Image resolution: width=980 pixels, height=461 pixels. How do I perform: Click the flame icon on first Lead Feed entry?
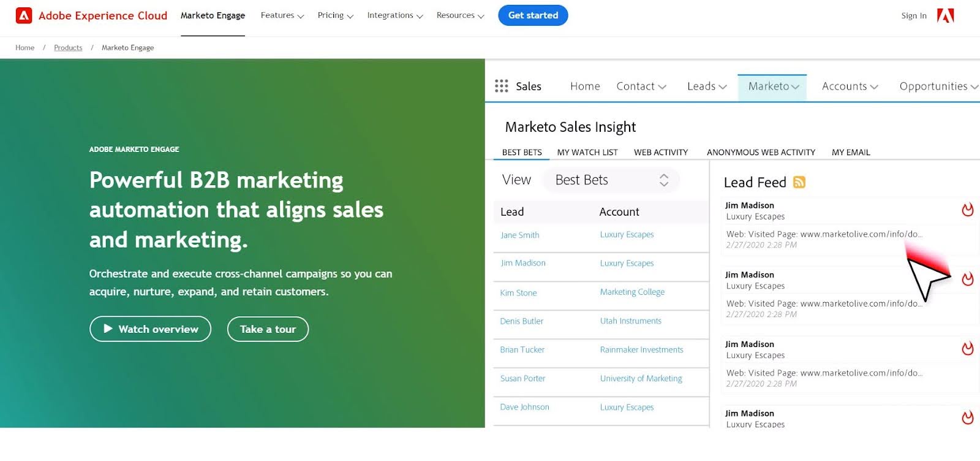tap(968, 210)
